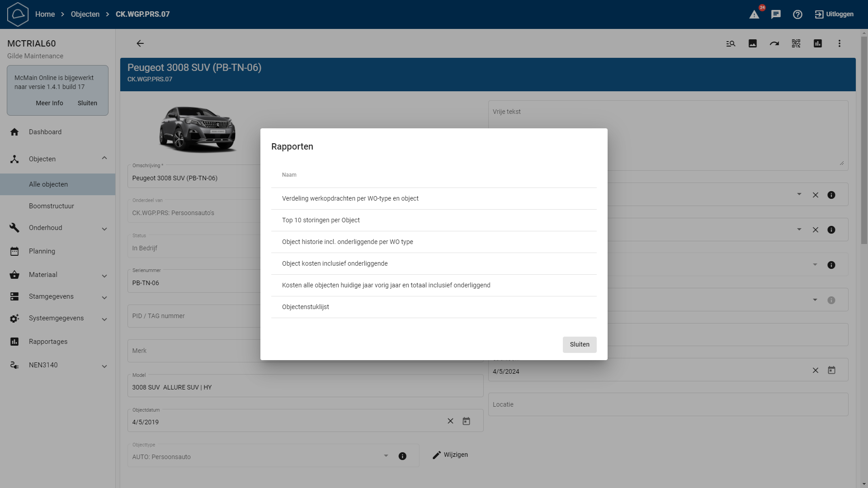Screen dimensions: 868x488
Task: Open the Objectdatum calendar picker
Action: [466, 421]
